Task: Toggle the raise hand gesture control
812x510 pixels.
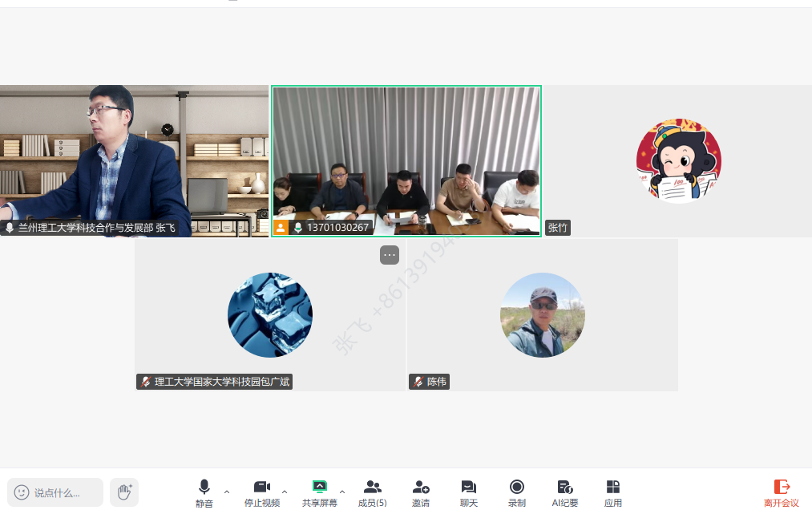Action: pos(123,492)
